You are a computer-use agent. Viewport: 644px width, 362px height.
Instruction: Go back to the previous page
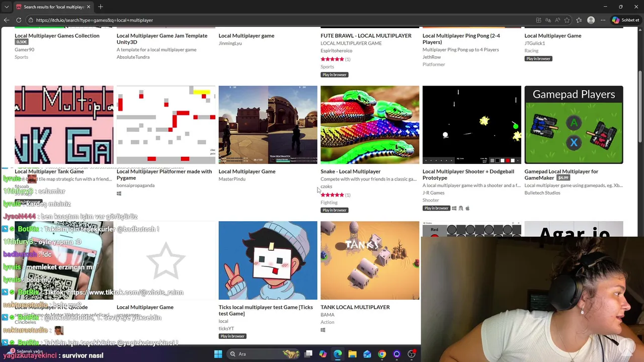[x=7, y=20]
